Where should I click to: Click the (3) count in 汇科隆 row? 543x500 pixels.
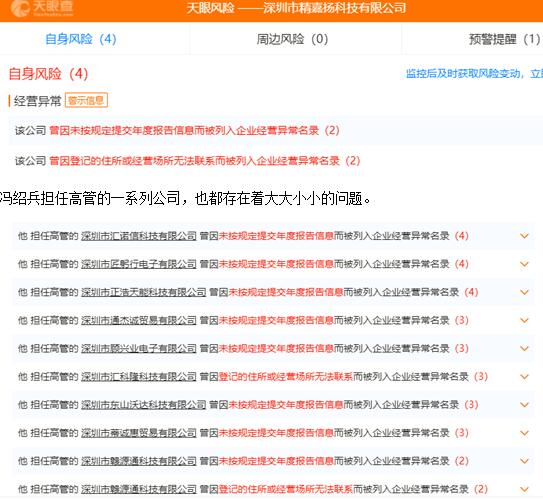(x=481, y=377)
